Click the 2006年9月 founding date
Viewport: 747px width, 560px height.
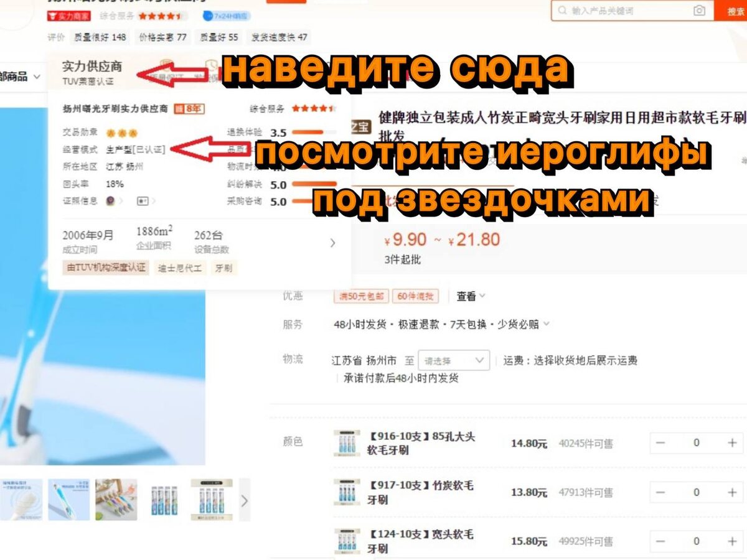88,235
